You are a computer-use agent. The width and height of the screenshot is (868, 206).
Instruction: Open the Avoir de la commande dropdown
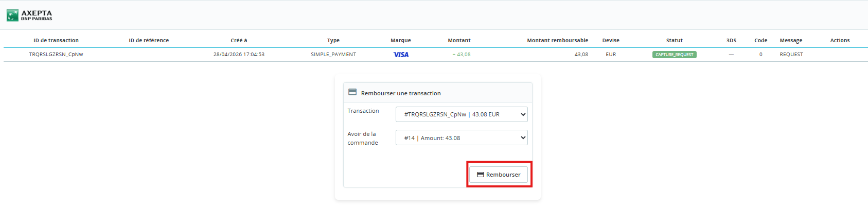coord(462,138)
